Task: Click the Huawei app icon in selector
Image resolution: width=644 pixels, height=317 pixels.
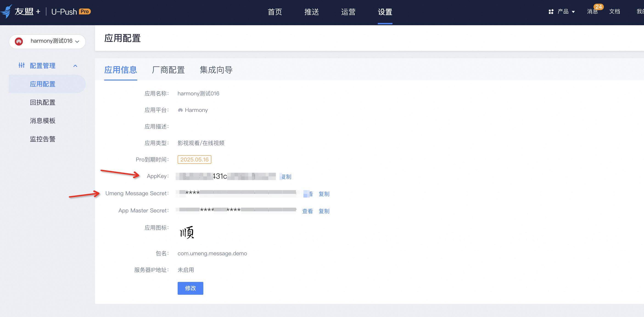Action: click(x=19, y=41)
